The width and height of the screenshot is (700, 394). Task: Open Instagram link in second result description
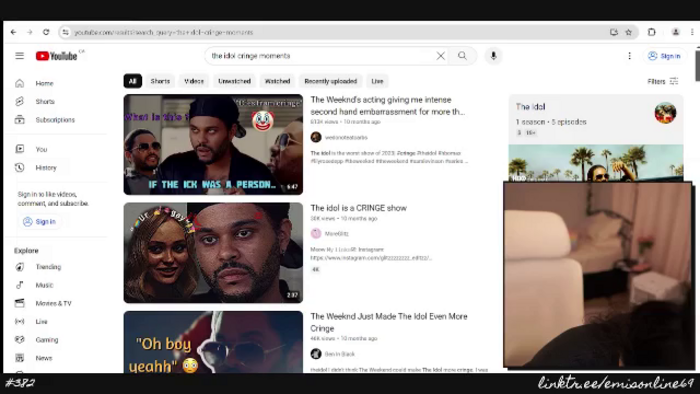(371, 258)
